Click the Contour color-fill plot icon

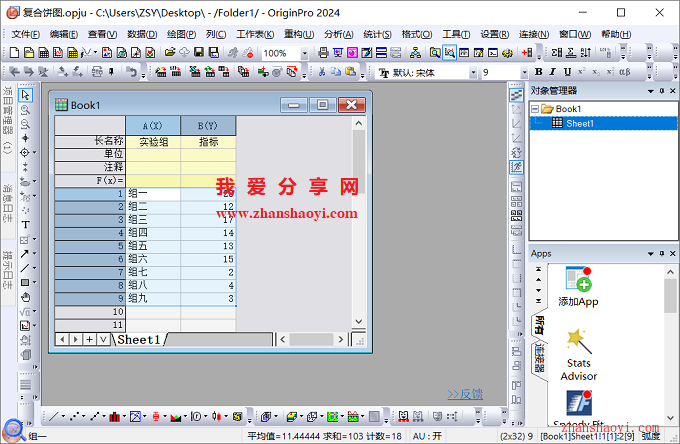pos(333,417)
